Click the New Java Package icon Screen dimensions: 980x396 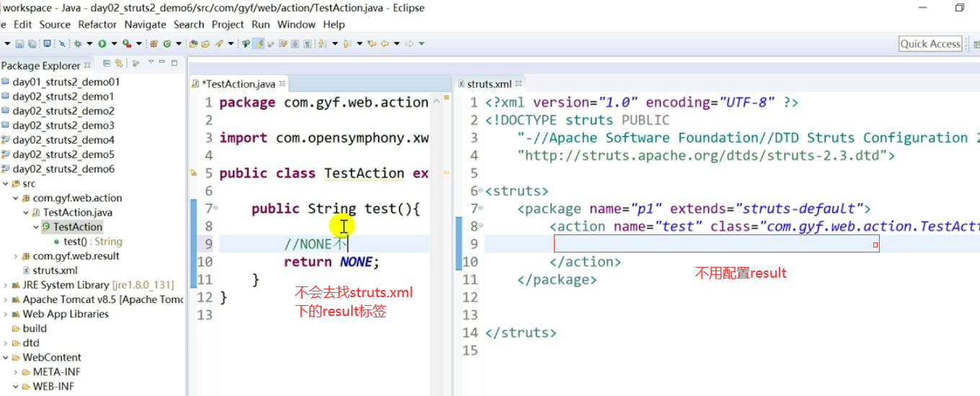click(154, 44)
